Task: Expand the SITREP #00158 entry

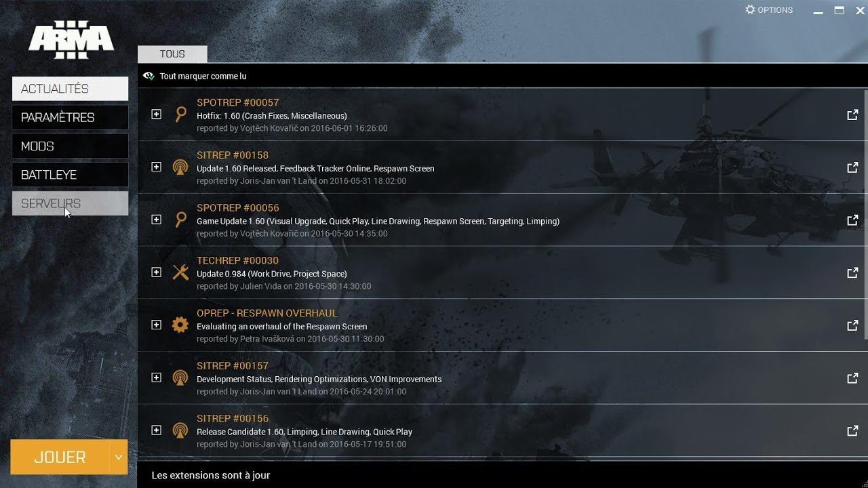Action: coord(156,167)
